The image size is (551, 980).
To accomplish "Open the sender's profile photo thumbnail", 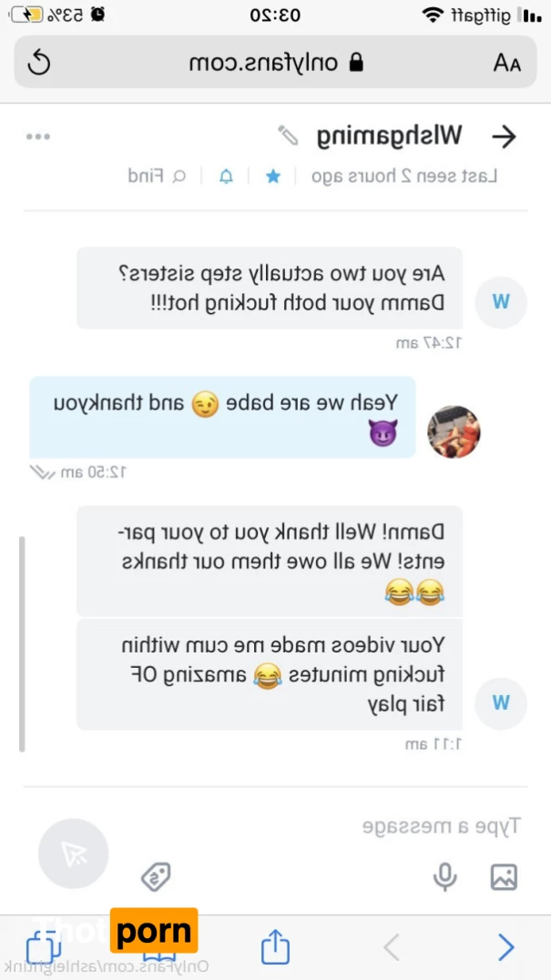I will pyautogui.click(x=454, y=432).
